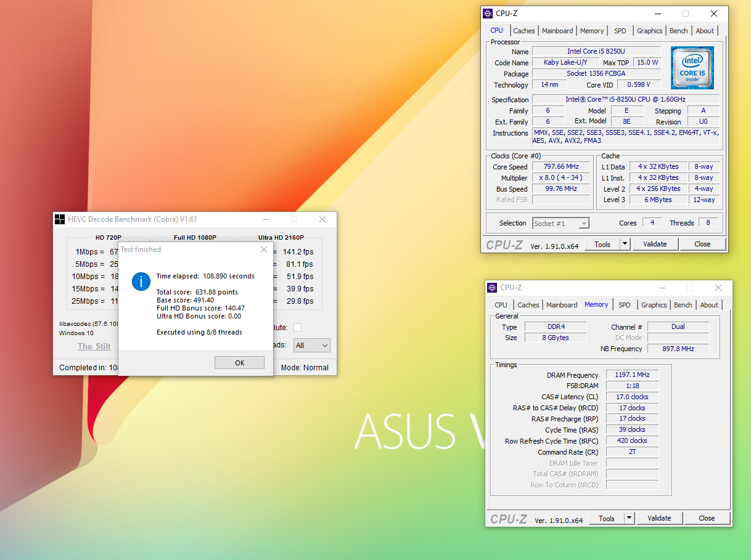Click the Specification field text

(x=625, y=99)
